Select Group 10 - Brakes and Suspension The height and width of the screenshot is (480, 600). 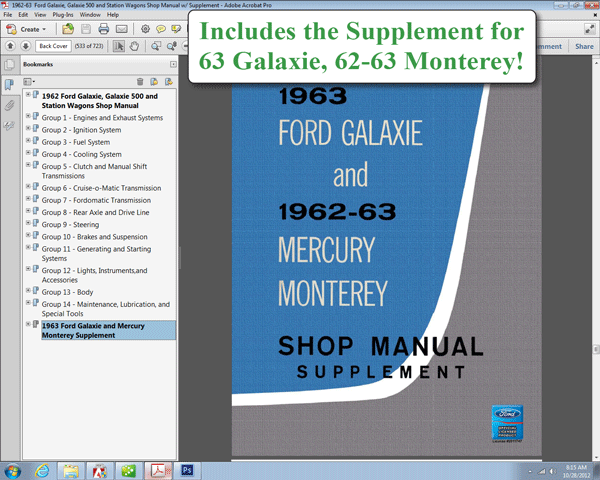(x=95, y=237)
